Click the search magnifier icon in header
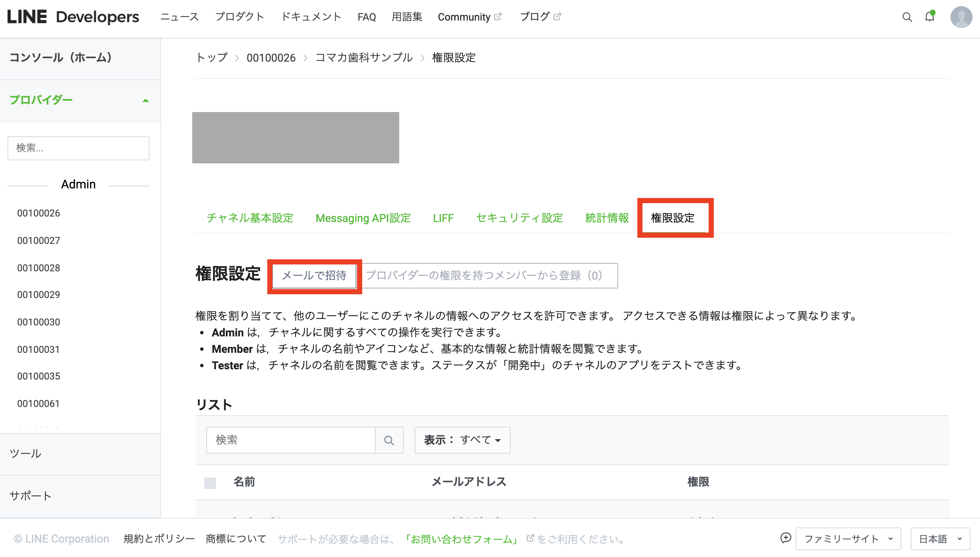This screenshot has width=980, height=557. click(x=907, y=17)
